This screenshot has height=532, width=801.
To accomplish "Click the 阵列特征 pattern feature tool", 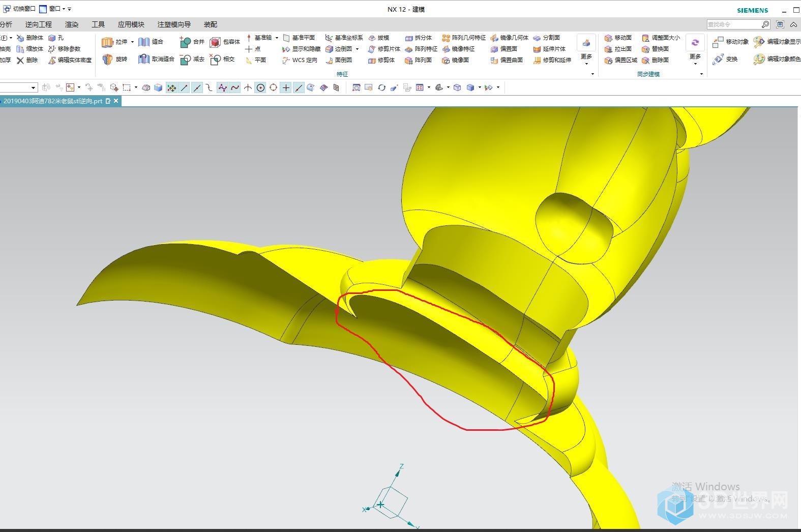I will pyautogui.click(x=421, y=49).
